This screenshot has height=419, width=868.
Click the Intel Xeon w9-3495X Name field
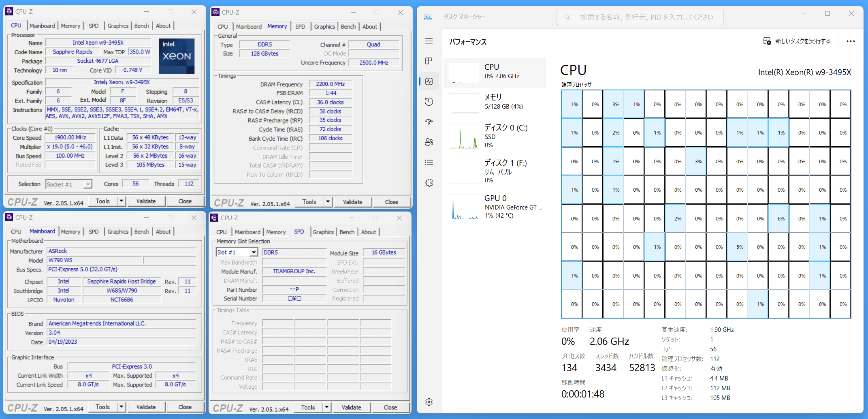(98, 43)
